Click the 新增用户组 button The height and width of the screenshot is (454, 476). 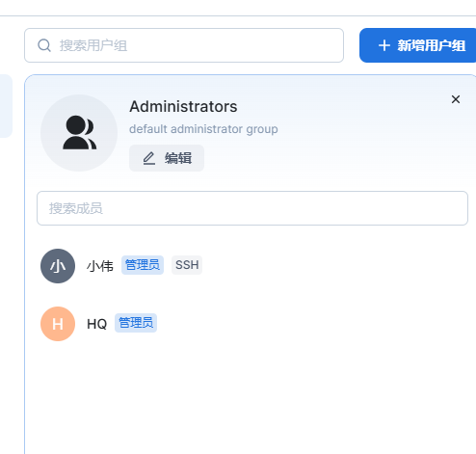[417, 45]
